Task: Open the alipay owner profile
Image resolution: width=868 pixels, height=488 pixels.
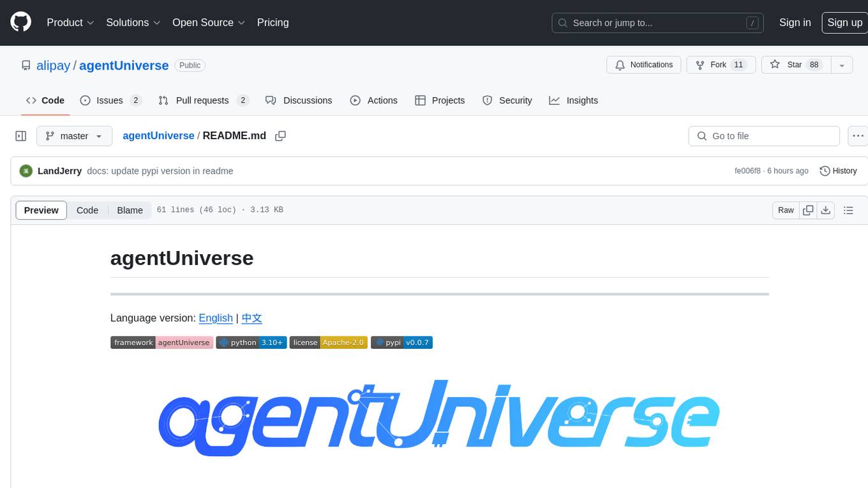Action: (53, 65)
